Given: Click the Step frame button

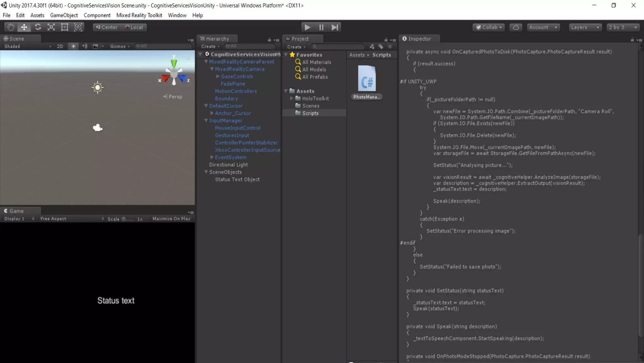Looking at the screenshot, I should (x=335, y=27).
